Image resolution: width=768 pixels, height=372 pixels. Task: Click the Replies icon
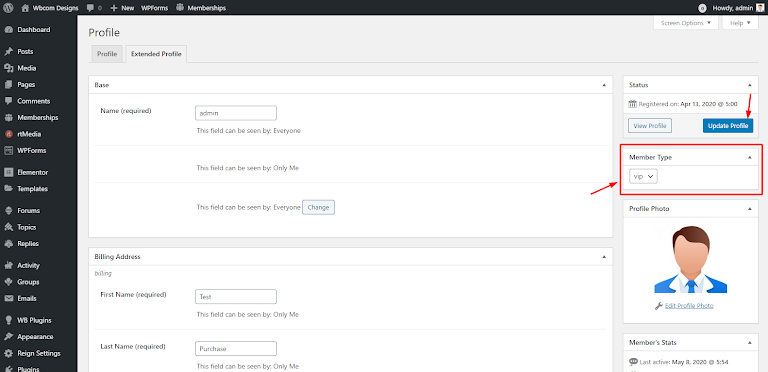8,244
